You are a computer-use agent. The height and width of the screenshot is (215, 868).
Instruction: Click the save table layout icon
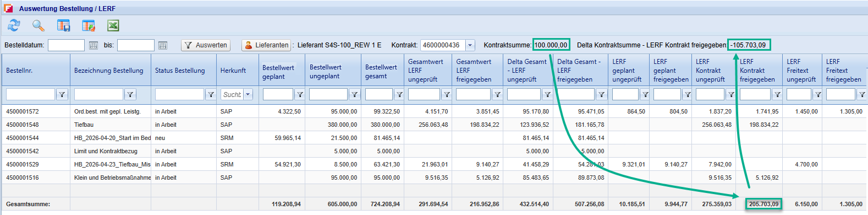63,25
